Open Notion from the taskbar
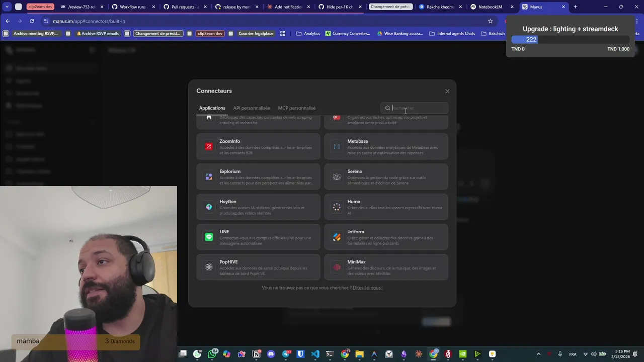This screenshot has height=362, width=644. coord(256,354)
